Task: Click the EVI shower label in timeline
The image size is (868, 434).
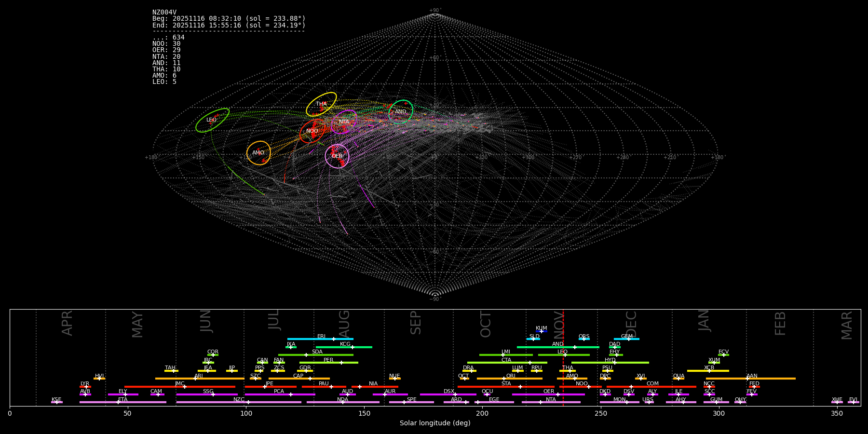Action: pyautogui.click(x=854, y=400)
